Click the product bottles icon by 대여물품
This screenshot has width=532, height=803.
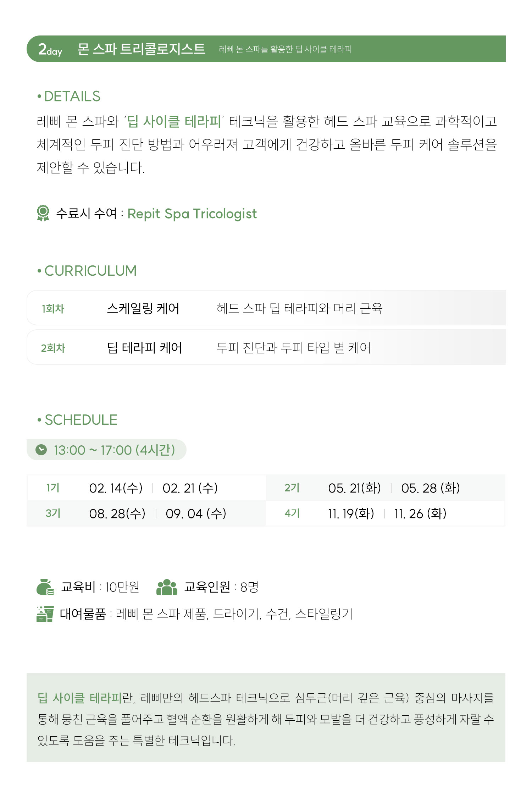(45, 614)
